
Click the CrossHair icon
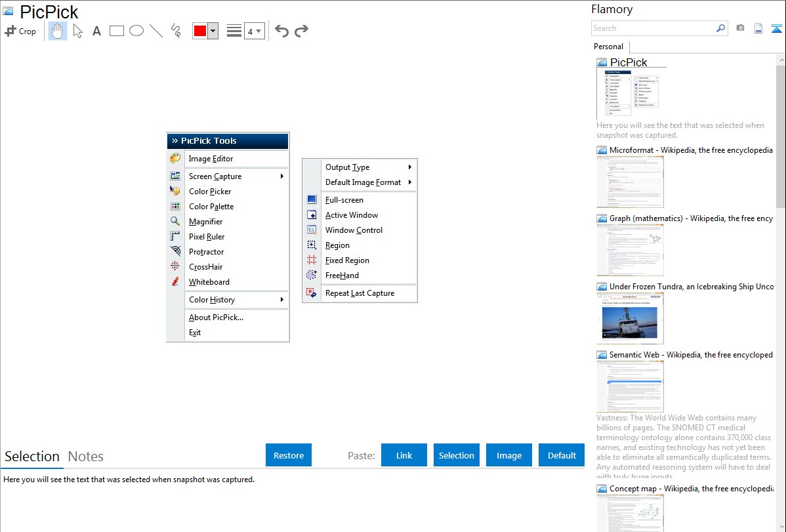point(175,266)
